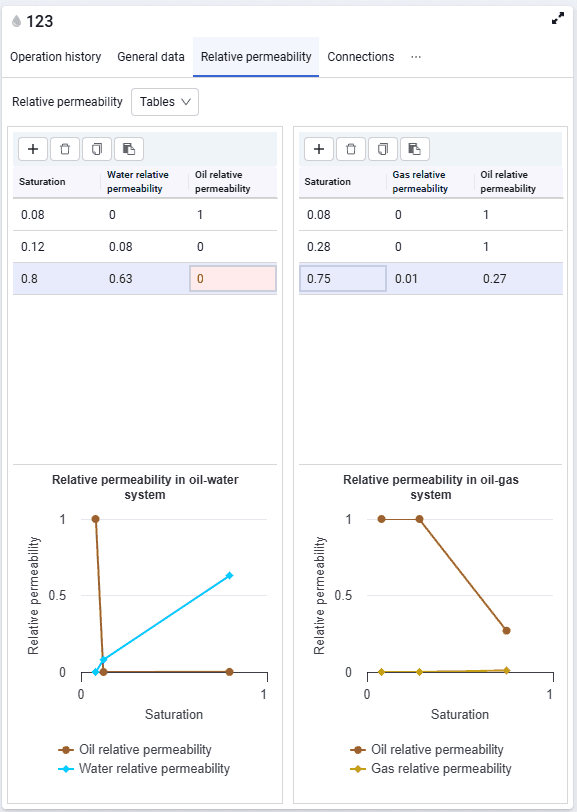
Task: Switch to Operation history tab
Action: click(55, 57)
